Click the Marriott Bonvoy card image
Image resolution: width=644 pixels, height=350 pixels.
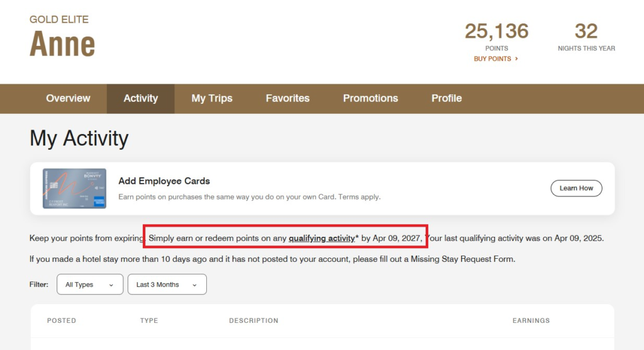pyautogui.click(x=74, y=188)
